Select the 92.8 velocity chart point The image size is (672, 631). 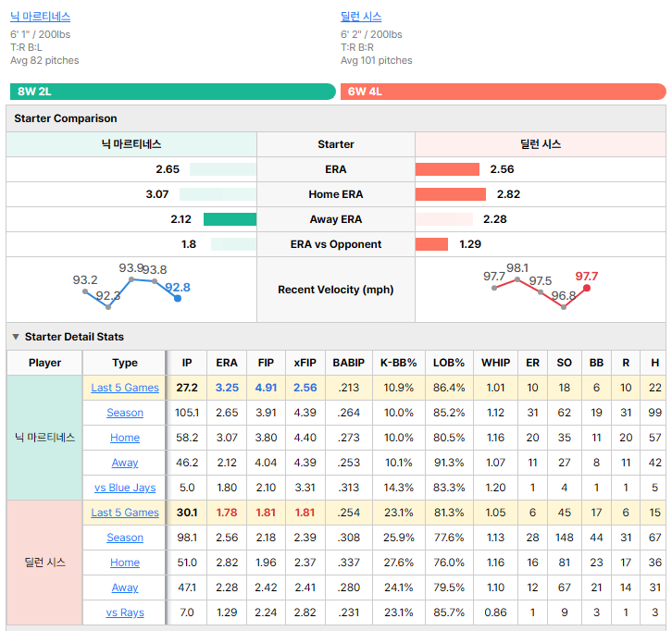[x=178, y=298]
